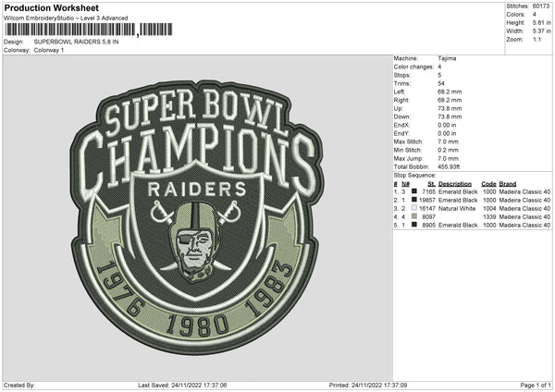
Task: Click the "Color changes:" label
Action: [413, 67]
